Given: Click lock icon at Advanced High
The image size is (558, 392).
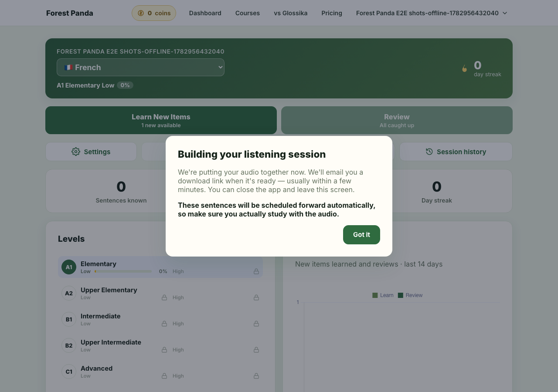Looking at the screenshot, I should tap(256, 376).
